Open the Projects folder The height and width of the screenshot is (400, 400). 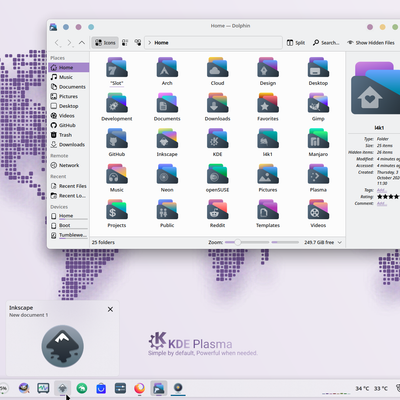coord(117,210)
